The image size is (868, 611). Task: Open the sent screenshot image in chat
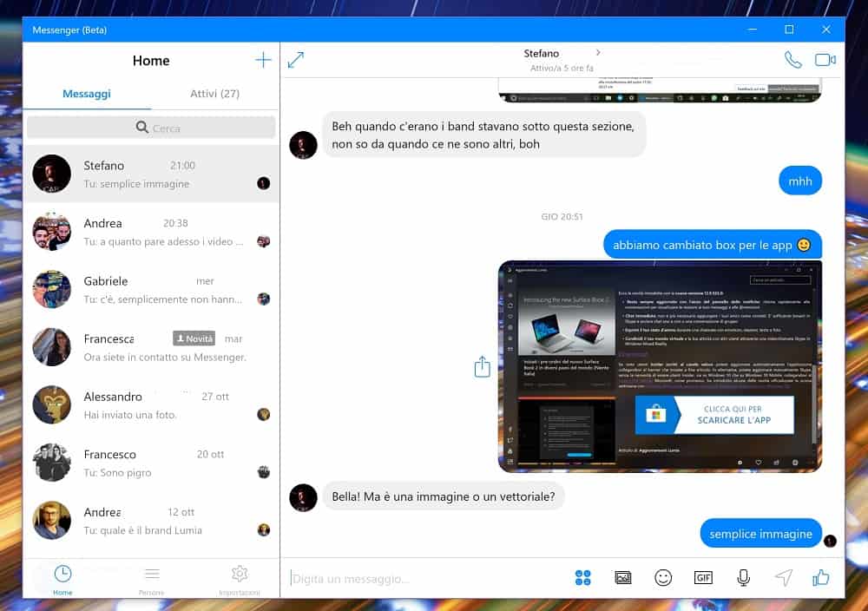click(x=660, y=366)
